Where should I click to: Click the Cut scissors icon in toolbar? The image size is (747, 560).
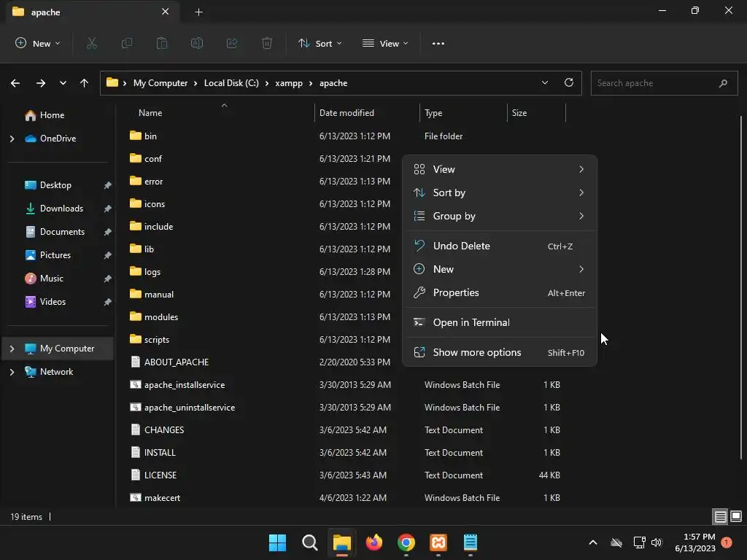(x=91, y=43)
